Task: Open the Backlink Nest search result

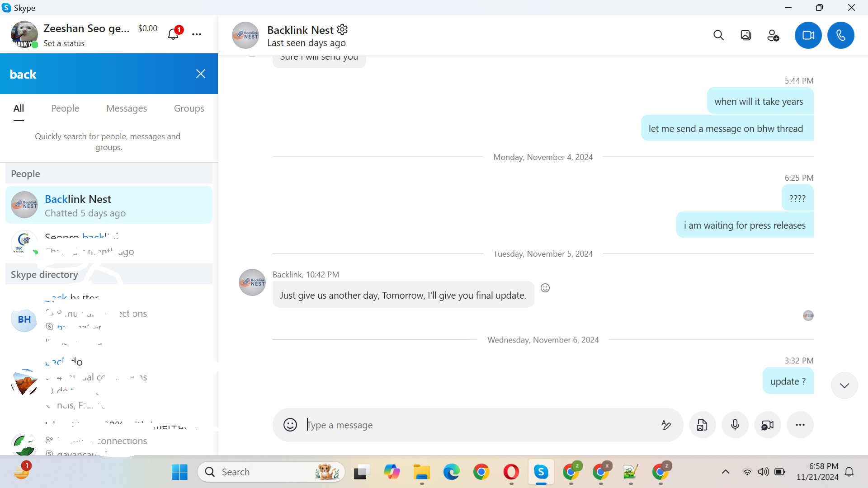Action: click(x=109, y=205)
